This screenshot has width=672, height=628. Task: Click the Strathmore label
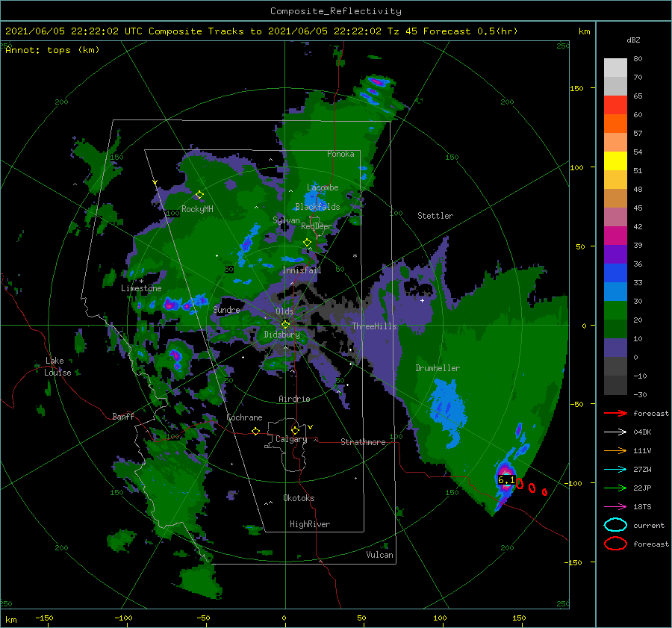[363, 442]
